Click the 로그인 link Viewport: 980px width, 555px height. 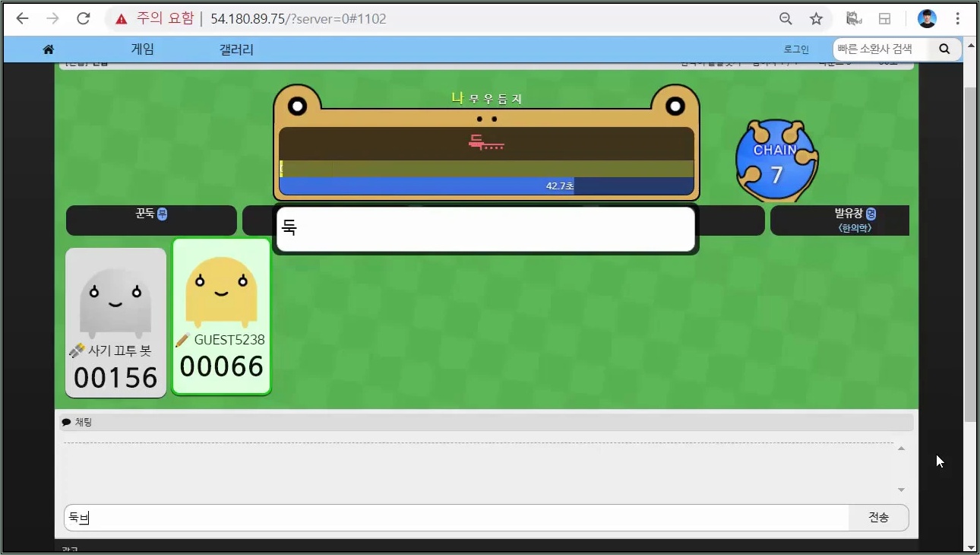pos(796,49)
